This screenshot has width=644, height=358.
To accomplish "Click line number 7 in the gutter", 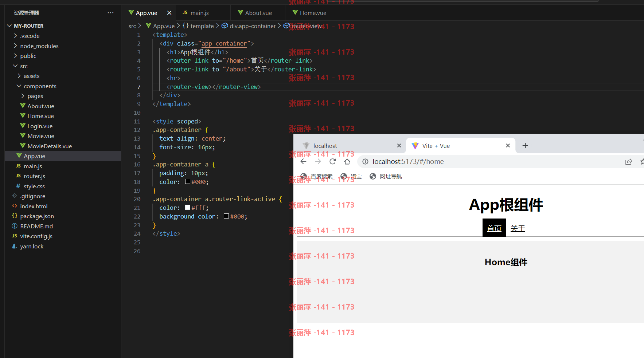I will point(138,87).
